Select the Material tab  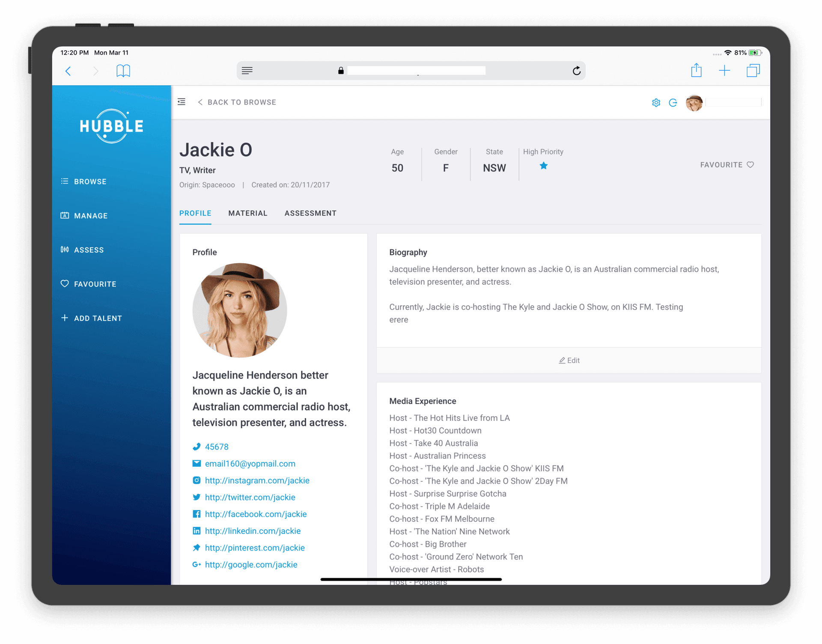point(247,213)
